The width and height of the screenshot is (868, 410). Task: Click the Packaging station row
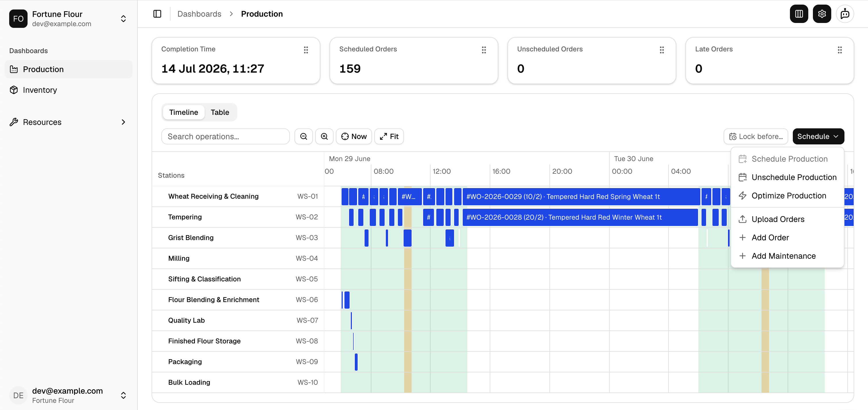(x=238, y=362)
